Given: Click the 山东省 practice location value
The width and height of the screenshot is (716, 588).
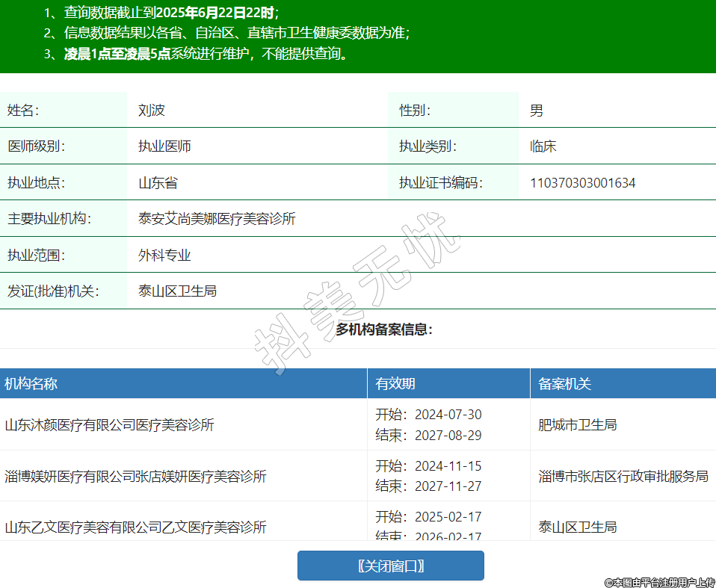Looking at the screenshot, I should [x=158, y=183].
